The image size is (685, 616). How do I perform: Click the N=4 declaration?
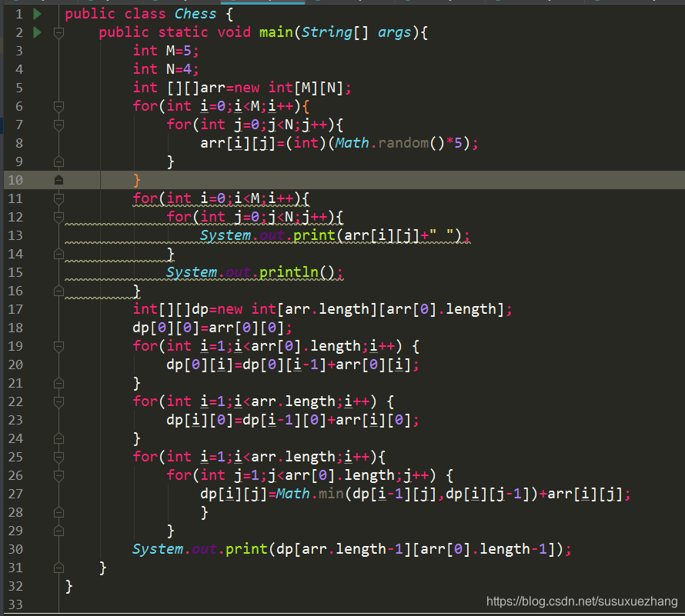166,69
